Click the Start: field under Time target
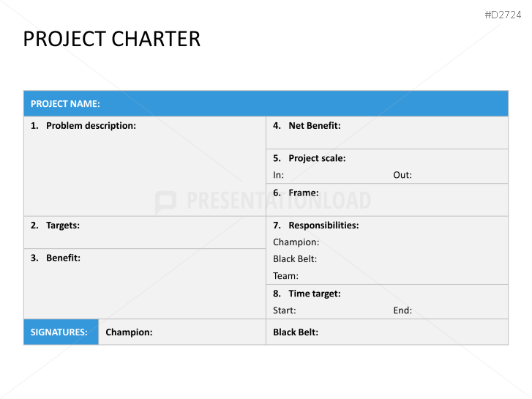 [x=285, y=310]
